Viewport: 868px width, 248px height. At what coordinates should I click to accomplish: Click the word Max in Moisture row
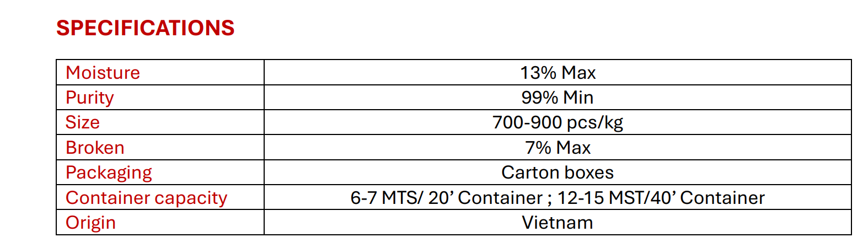click(579, 73)
